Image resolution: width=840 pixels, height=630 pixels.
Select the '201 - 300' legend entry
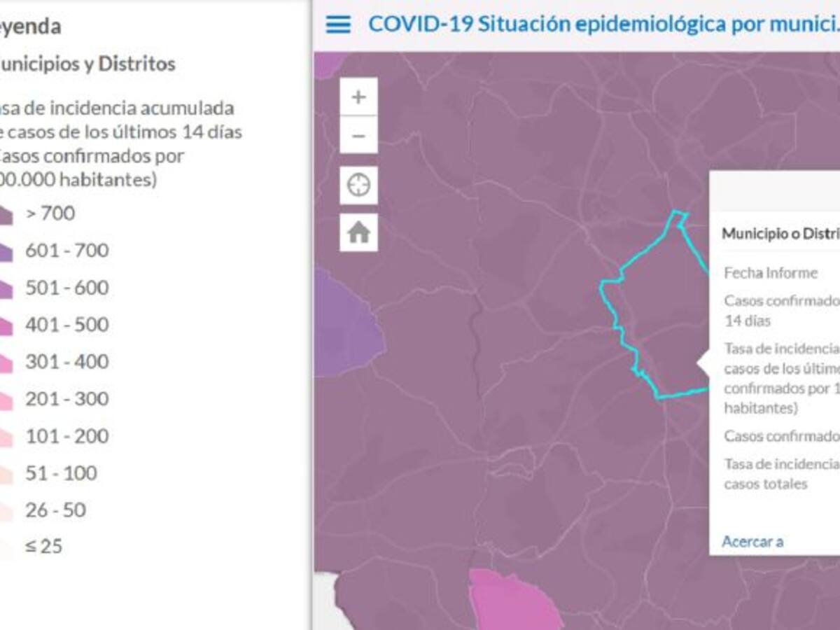tap(66, 399)
